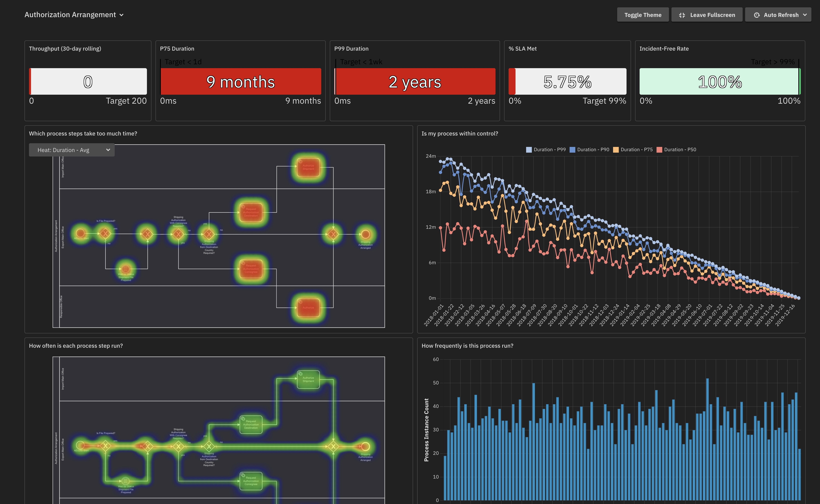
Task: Click 'Is File Prepared?' gateway in duration heatmap
Action: [105, 233]
